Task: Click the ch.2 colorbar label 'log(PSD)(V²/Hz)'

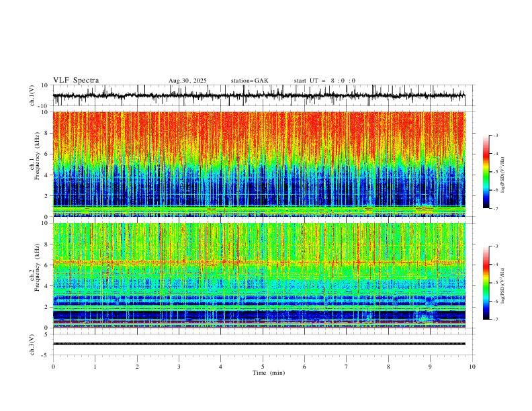Action: tap(502, 286)
